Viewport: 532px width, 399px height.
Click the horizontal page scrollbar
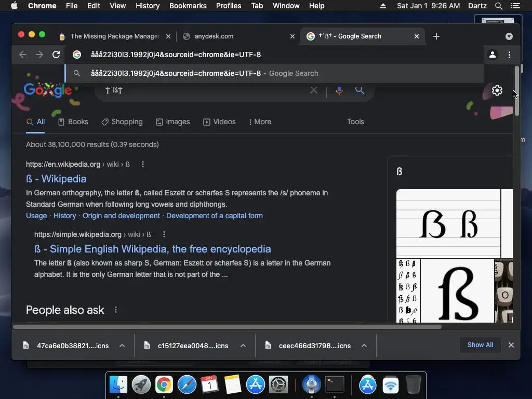pyautogui.click(x=228, y=327)
